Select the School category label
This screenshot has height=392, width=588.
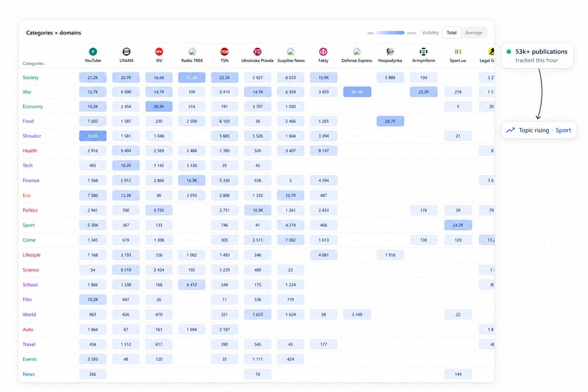tap(30, 285)
